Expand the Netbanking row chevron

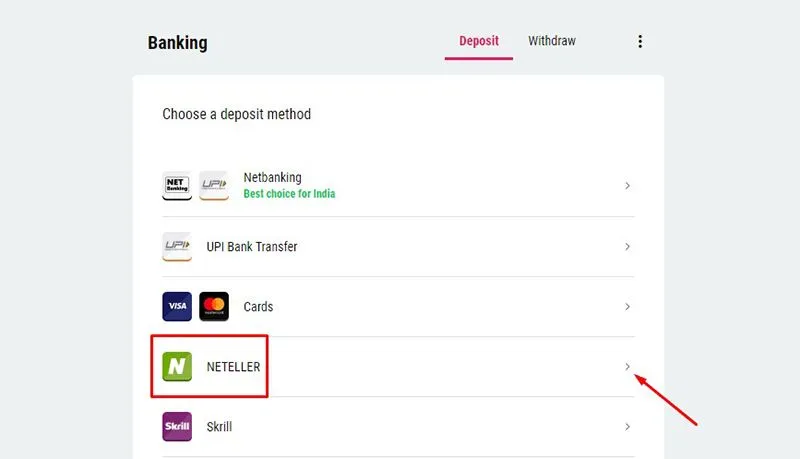(x=628, y=186)
